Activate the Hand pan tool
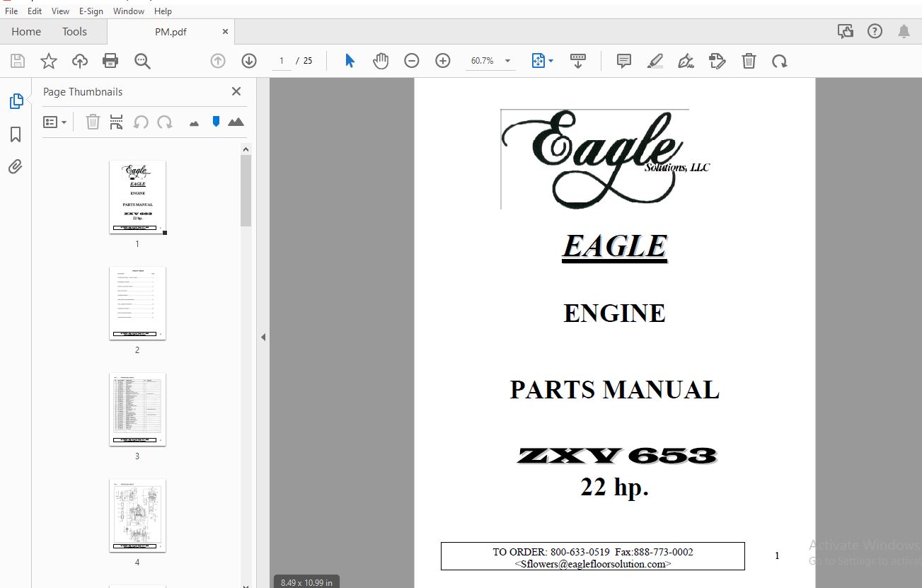Viewport: 922px width, 588px height. tap(381, 61)
